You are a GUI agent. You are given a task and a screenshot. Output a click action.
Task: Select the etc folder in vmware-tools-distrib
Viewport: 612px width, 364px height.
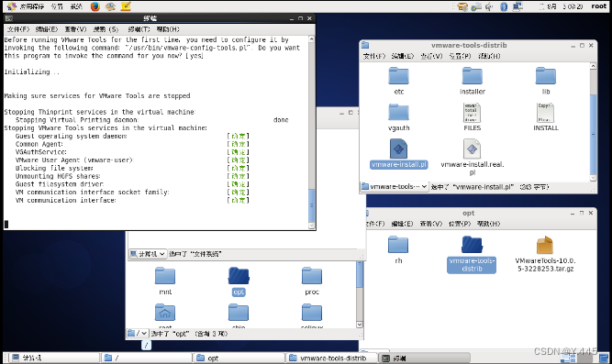pyautogui.click(x=398, y=76)
